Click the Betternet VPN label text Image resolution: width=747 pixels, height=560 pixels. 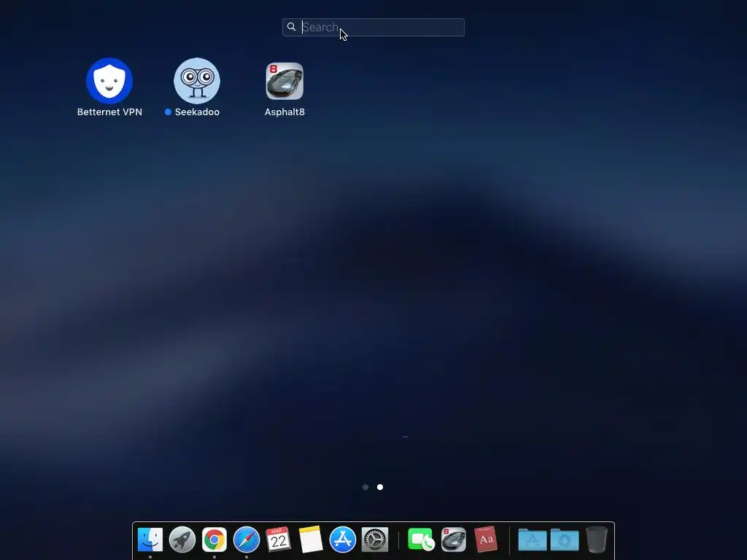109,112
